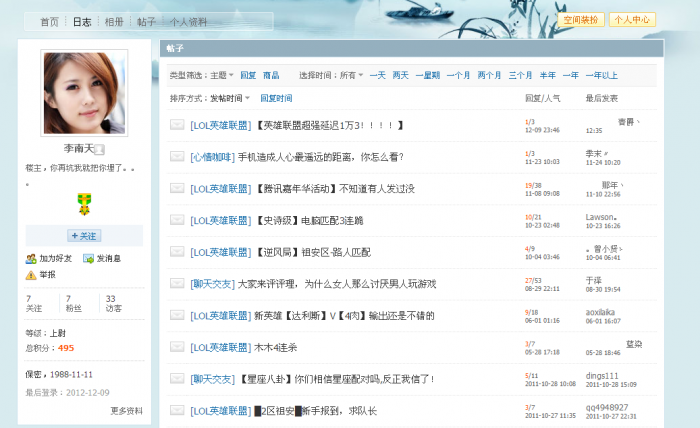Expand the 发帖时间 sort order dropdown
The height and width of the screenshot is (428, 700).
pyautogui.click(x=230, y=98)
